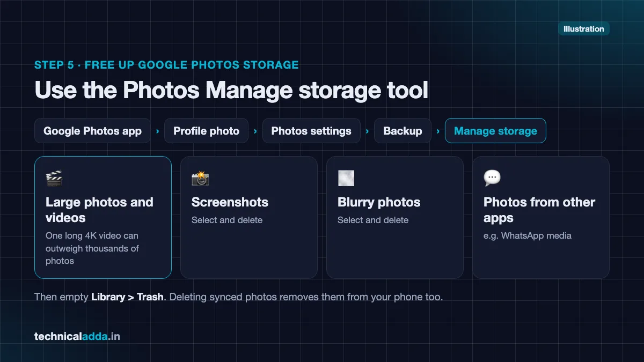This screenshot has width=644, height=362.
Task: Click the blurry photos fog icon
Action: click(x=346, y=178)
